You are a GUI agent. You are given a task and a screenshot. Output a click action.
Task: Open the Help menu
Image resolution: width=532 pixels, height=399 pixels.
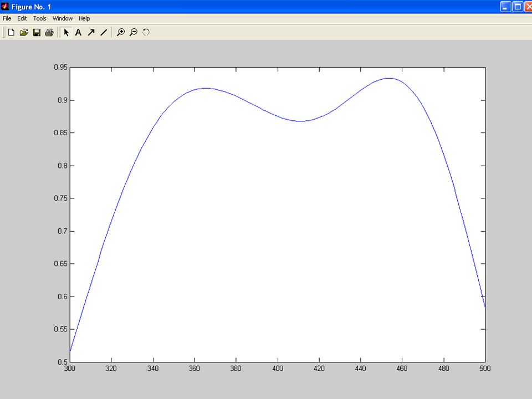coord(84,18)
